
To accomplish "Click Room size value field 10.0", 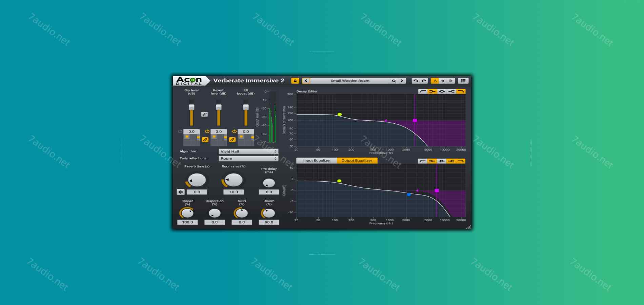I will 234,192.
